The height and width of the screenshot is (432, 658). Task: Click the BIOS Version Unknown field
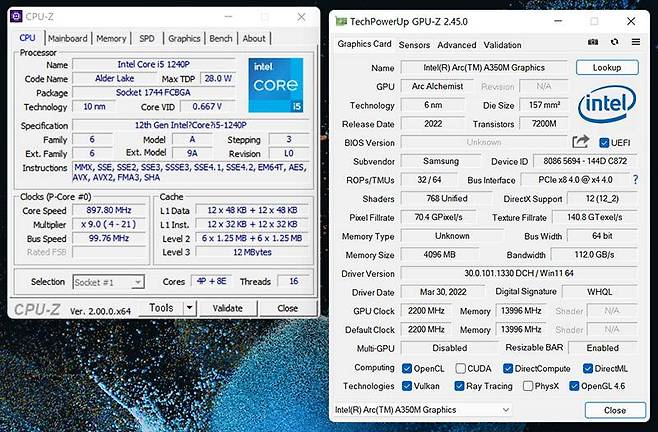(484, 142)
